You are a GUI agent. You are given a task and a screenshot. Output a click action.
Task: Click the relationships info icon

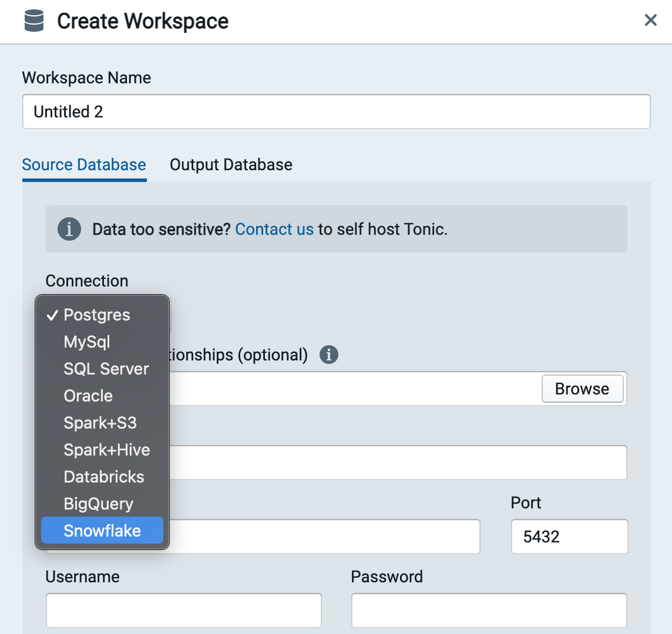tap(329, 355)
